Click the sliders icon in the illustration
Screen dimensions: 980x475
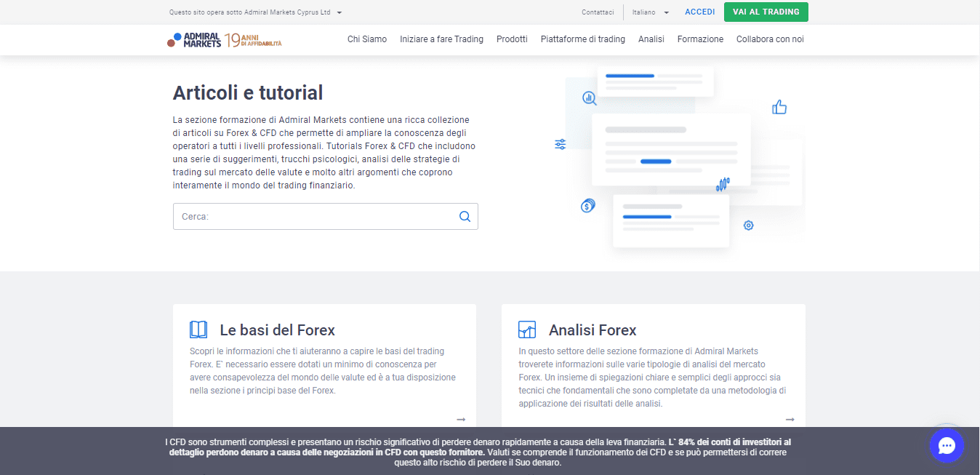click(561, 144)
